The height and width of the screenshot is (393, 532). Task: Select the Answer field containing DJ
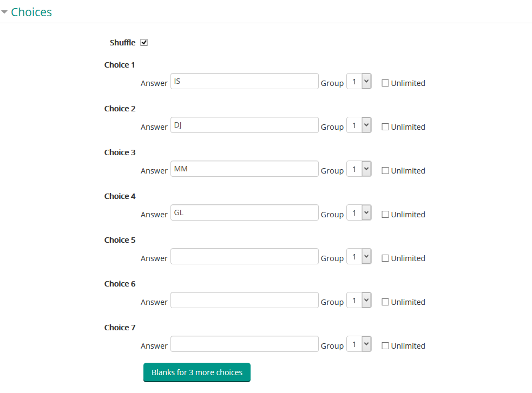point(244,124)
